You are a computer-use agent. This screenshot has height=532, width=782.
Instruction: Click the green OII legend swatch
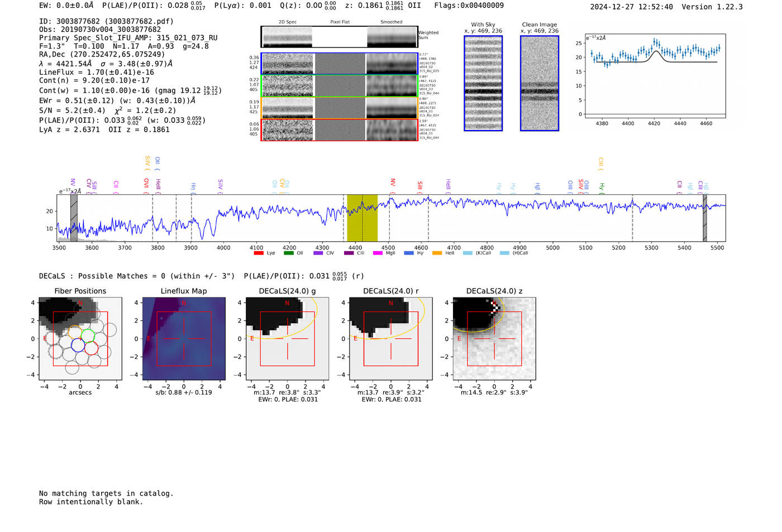pos(288,253)
